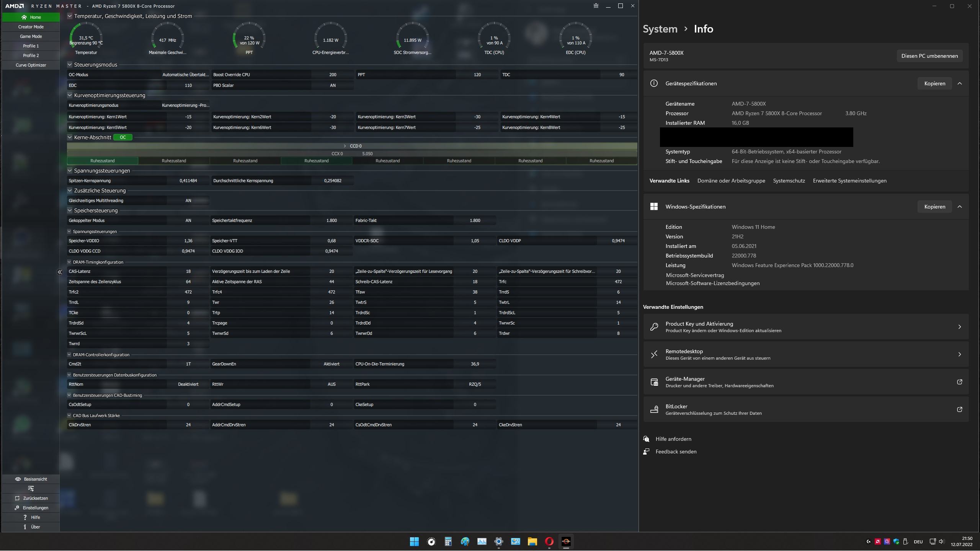Click the Speichertaktfrequenz value 1.800
Viewport: 980px width, 551px height.
pos(332,220)
